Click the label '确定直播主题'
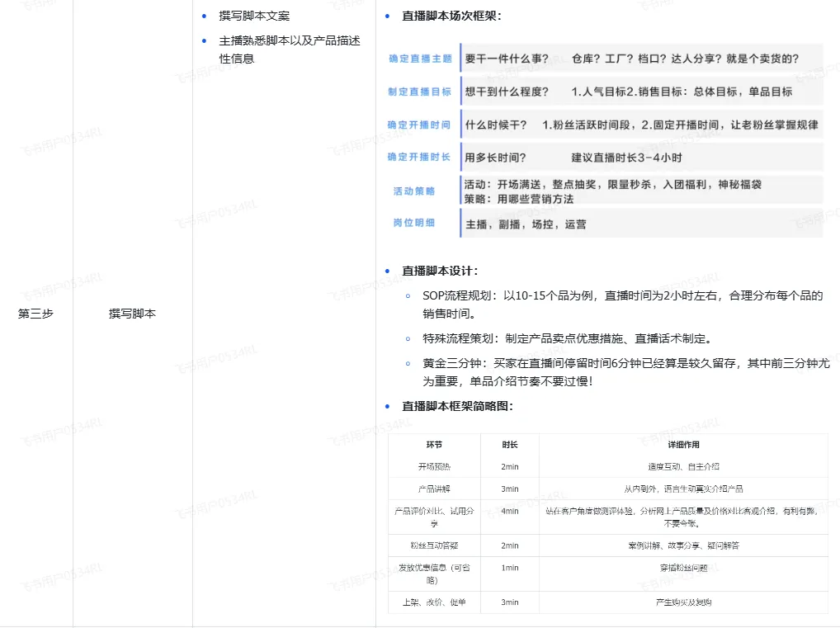 pos(421,59)
